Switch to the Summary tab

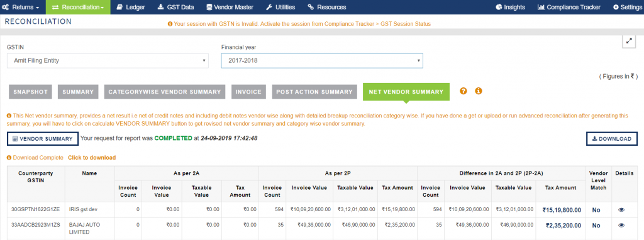click(78, 92)
